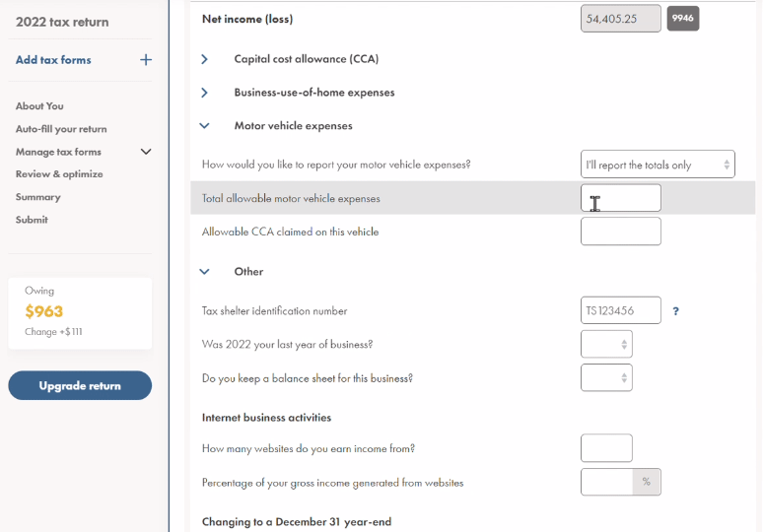Image resolution: width=763 pixels, height=532 pixels.
Task: Click the 9946 line code badge
Action: [x=682, y=18]
